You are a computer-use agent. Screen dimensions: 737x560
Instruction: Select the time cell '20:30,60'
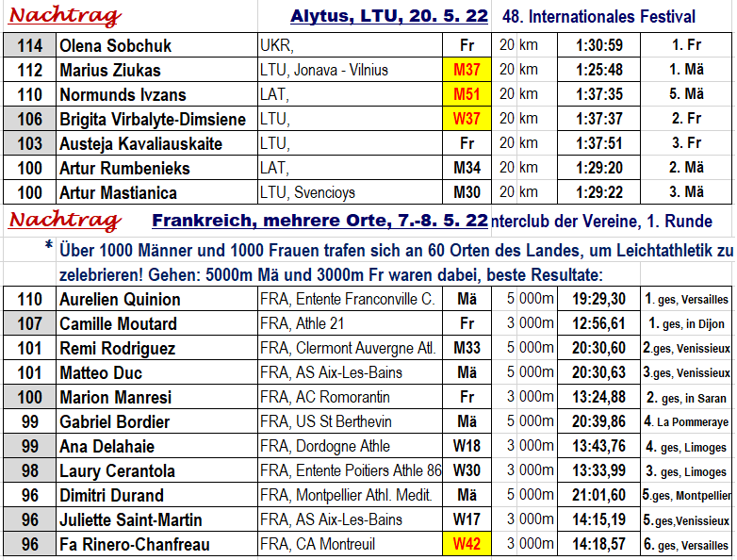598,348
